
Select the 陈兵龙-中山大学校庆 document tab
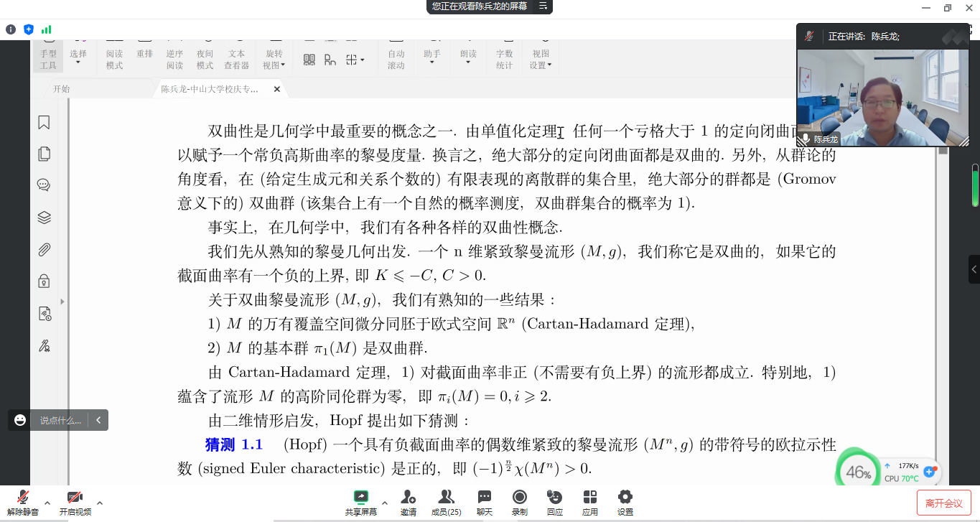pos(209,89)
